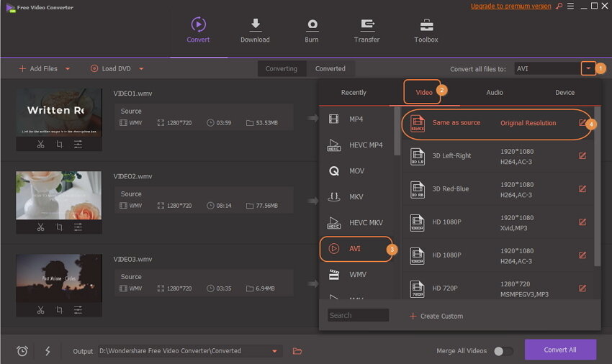This screenshot has width=612, height=364.
Task: Click the search key icon in title bar
Action: [x=559, y=6]
